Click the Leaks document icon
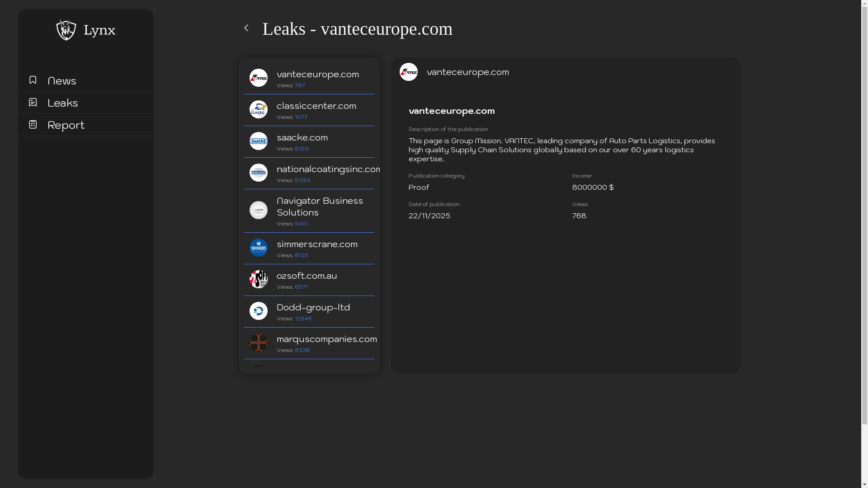The width and height of the screenshot is (868, 488). point(33,102)
